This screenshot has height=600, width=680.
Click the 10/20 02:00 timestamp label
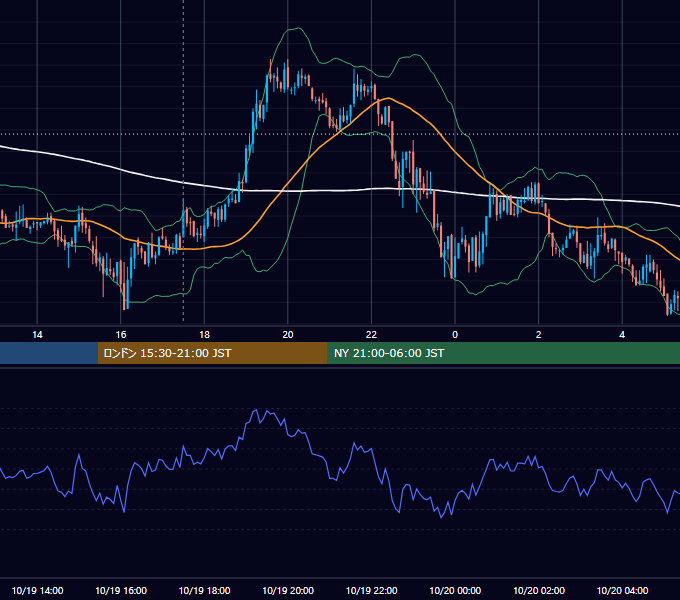click(539, 590)
